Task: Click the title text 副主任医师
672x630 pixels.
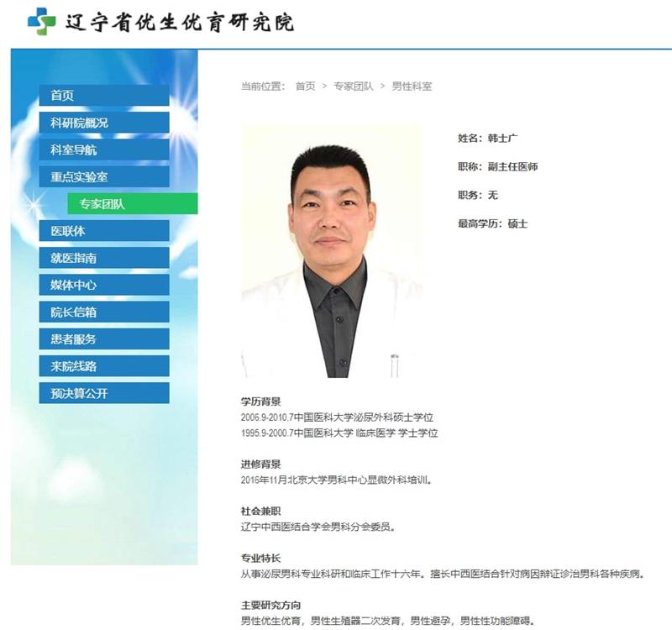Action: [512, 166]
